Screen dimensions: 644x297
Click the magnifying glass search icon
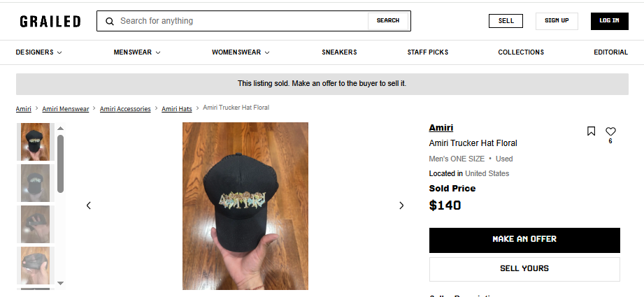pyautogui.click(x=110, y=21)
